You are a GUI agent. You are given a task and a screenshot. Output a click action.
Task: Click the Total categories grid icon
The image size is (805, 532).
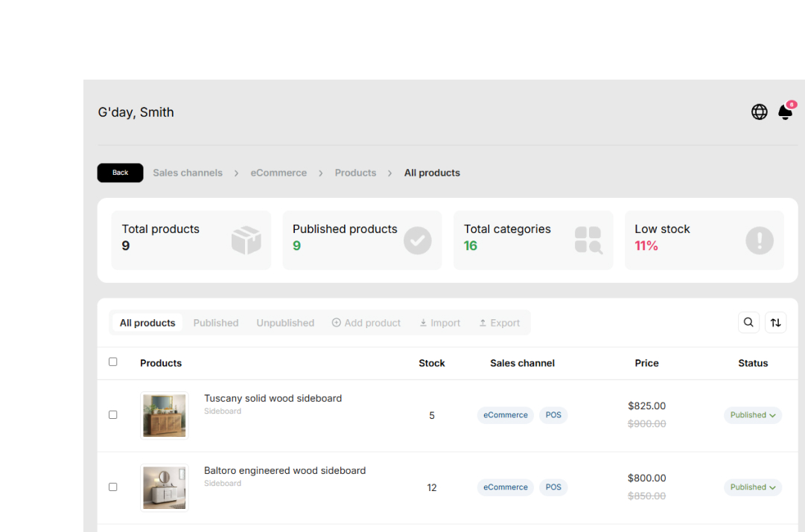[588, 240]
